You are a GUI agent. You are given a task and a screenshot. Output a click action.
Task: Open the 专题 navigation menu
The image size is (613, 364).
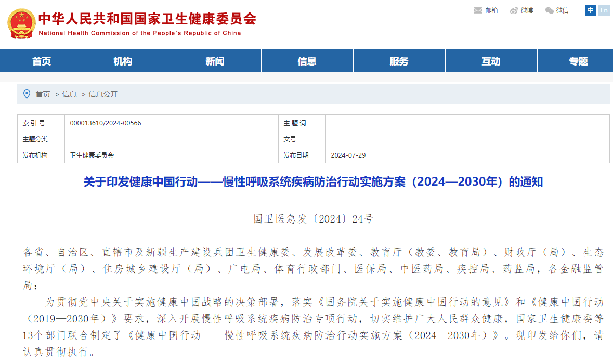[578, 61]
